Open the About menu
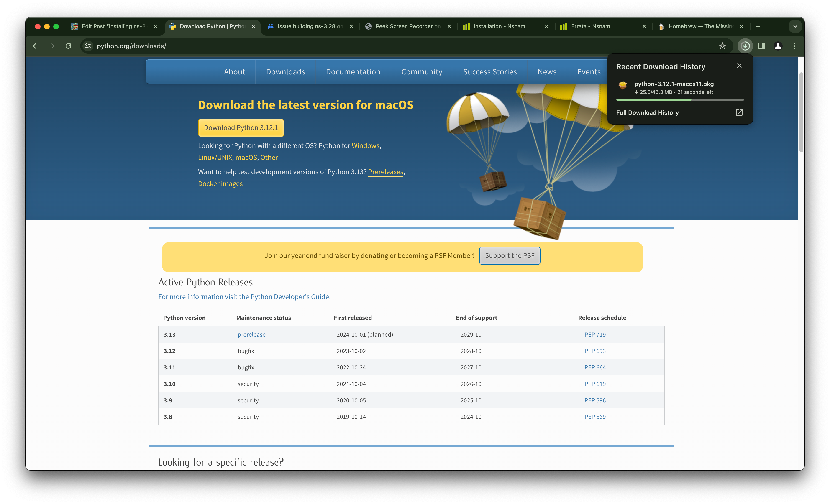 (x=234, y=72)
